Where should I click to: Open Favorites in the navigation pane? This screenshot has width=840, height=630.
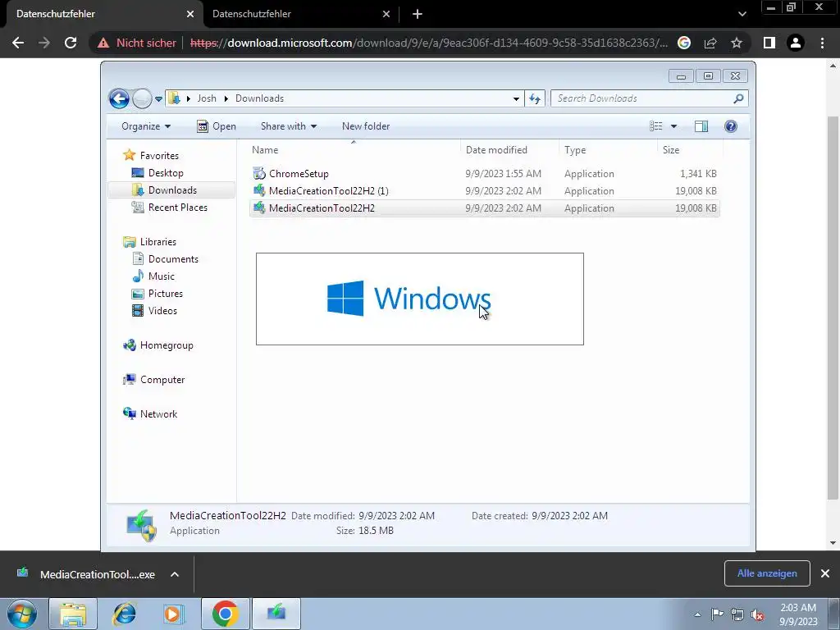pyautogui.click(x=159, y=156)
